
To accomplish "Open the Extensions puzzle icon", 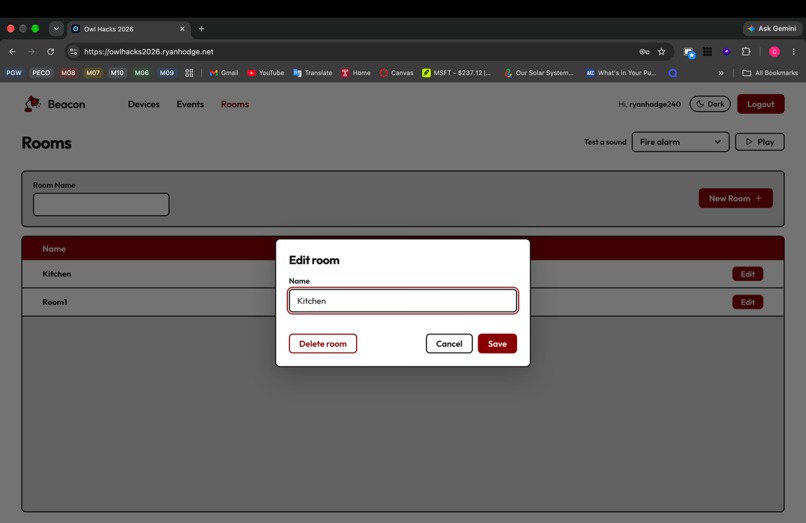I will tap(746, 51).
